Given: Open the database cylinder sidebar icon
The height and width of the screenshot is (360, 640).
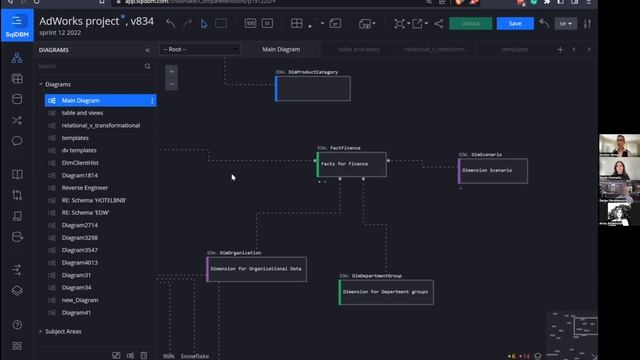Looking at the screenshot, I should coord(17,99).
